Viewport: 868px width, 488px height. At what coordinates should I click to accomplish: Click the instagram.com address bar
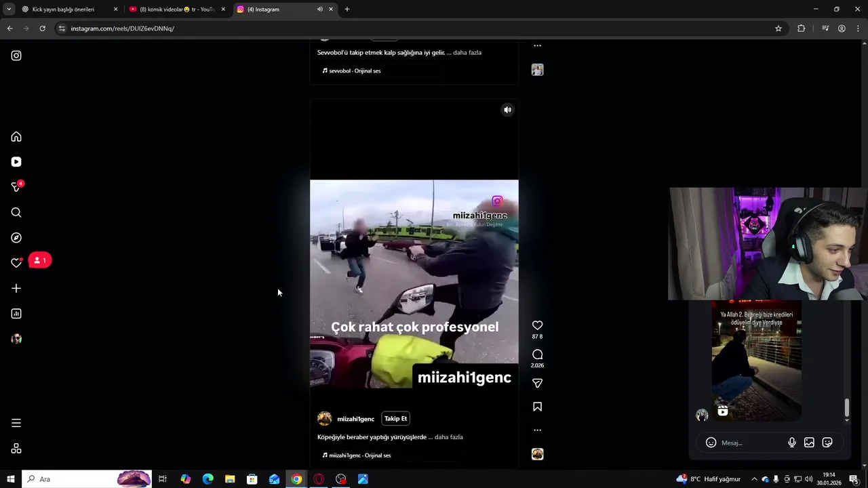(420, 28)
